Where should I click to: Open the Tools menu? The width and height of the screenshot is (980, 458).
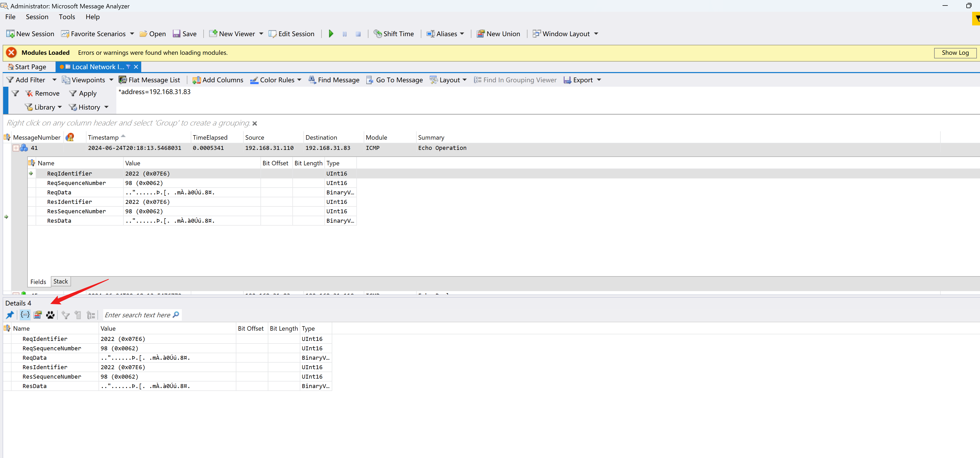(67, 17)
